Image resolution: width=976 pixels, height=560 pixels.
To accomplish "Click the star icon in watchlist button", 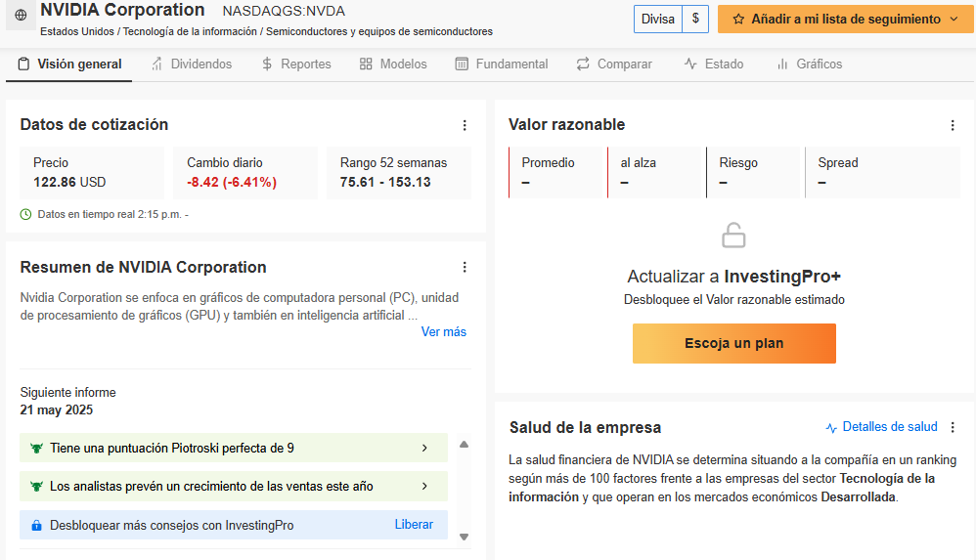I will 738,20.
